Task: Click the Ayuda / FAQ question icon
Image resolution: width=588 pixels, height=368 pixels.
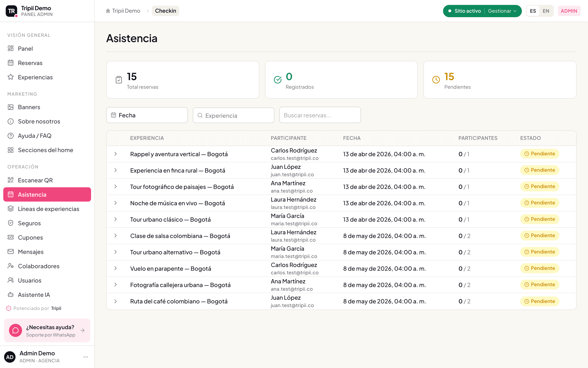Action: pyautogui.click(x=11, y=136)
